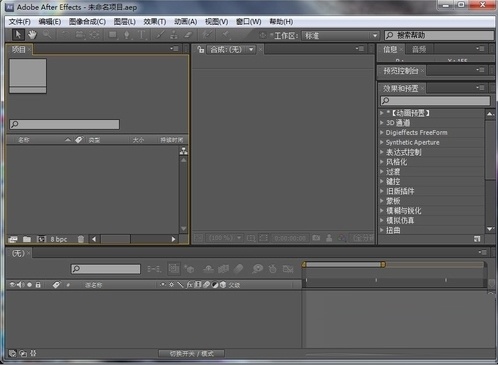The height and width of the screenshot is (365, 498).
Task: Toggle Transfer Modes pane icon at timeline bottom
Action: click(x=23, y=353)
